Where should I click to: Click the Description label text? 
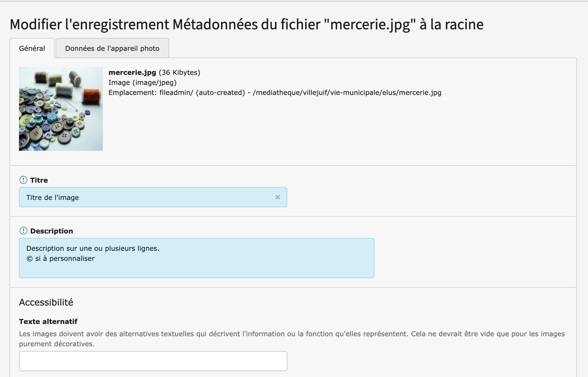(51, 231)
